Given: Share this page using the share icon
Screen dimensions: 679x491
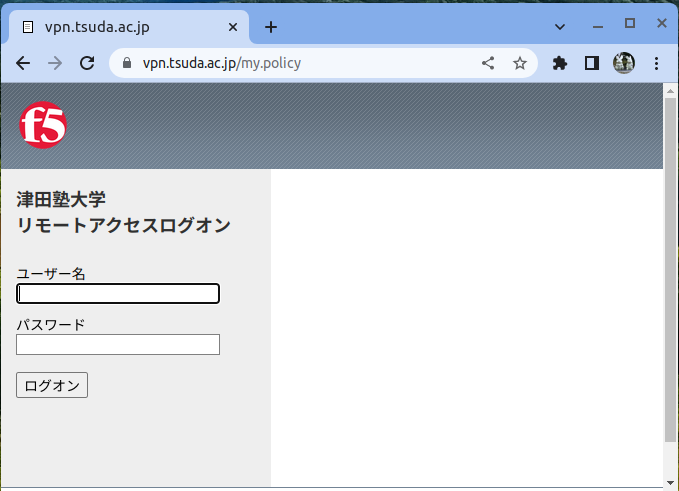Looking at the screenshot, I should point(488,63).
